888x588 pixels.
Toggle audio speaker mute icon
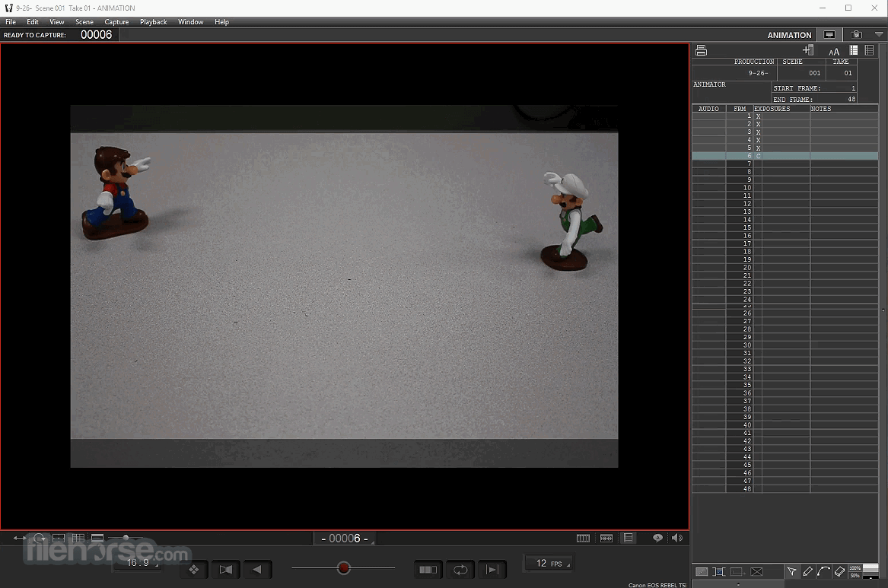coord(677,538)
